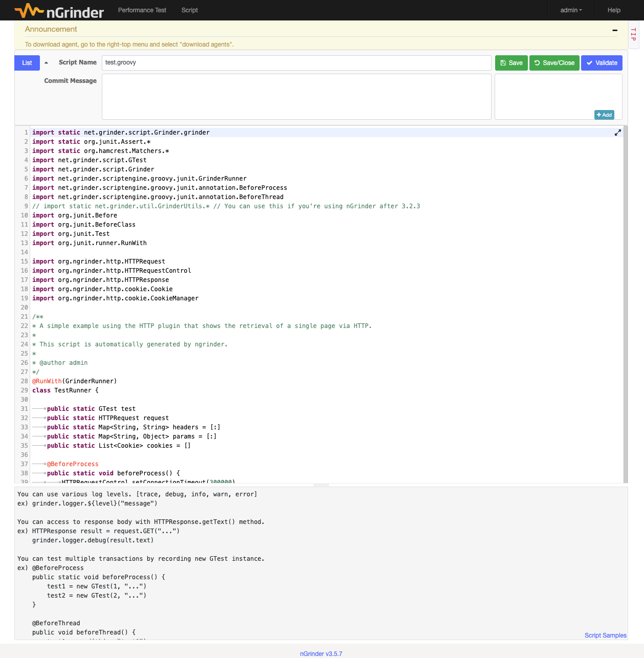644x658 pixels.
Task: Collapse the Announcement panel
Action: tap(615, 30)
